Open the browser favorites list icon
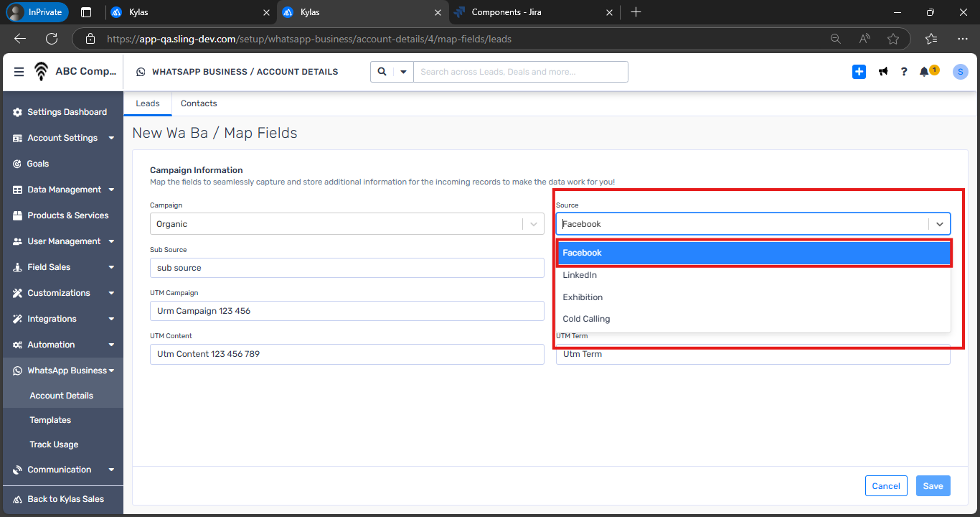Viewport: 980px width, 517px height. (x=931, y=39)
